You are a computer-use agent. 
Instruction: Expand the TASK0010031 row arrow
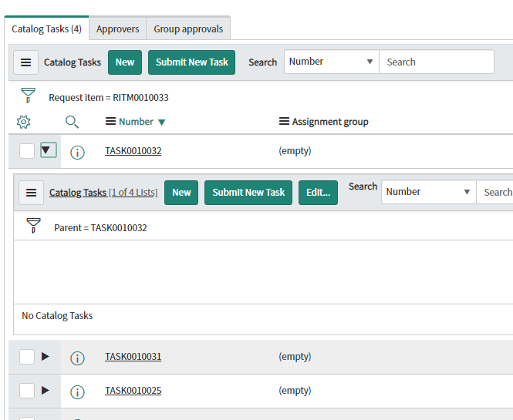click(46, 356)
